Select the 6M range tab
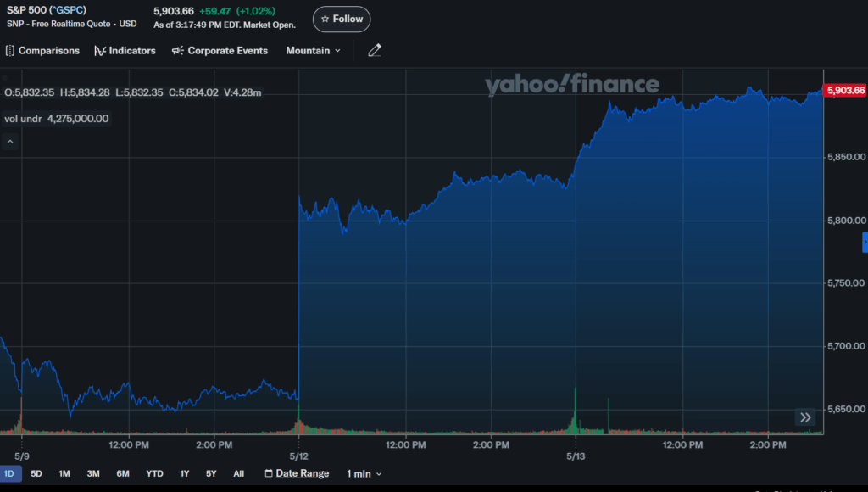The height and width of the screenshot is (492, 868). pyautogui.click(x=123, y=473)
